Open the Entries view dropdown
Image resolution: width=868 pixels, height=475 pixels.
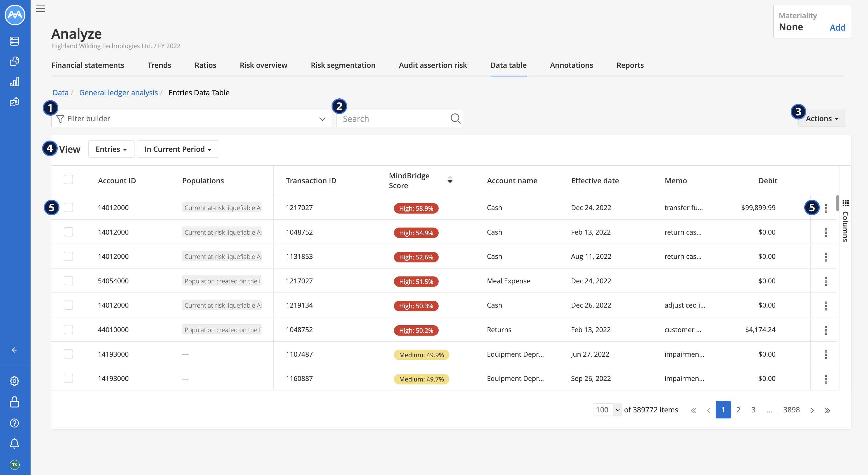111,149
